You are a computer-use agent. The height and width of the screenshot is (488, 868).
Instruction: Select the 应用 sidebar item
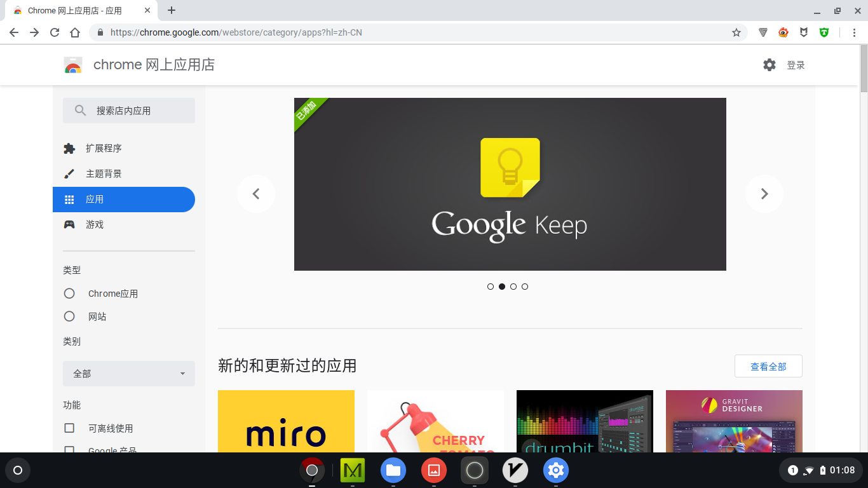pos(124,200)
